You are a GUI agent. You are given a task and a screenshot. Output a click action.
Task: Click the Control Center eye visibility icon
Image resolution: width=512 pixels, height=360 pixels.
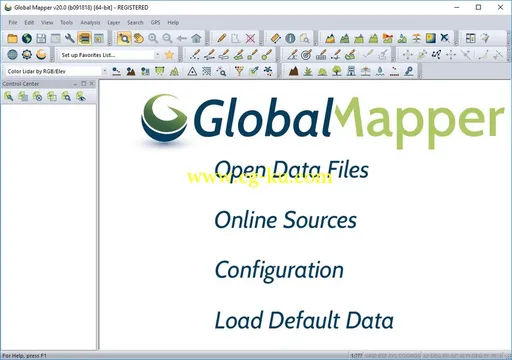click(x=81, y=97)
